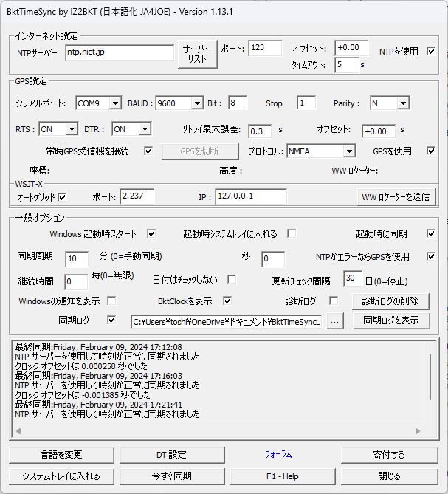Enable 日付はチェックしない checkbox
Screen dimensions: 448x494
[x=232, y=279]
